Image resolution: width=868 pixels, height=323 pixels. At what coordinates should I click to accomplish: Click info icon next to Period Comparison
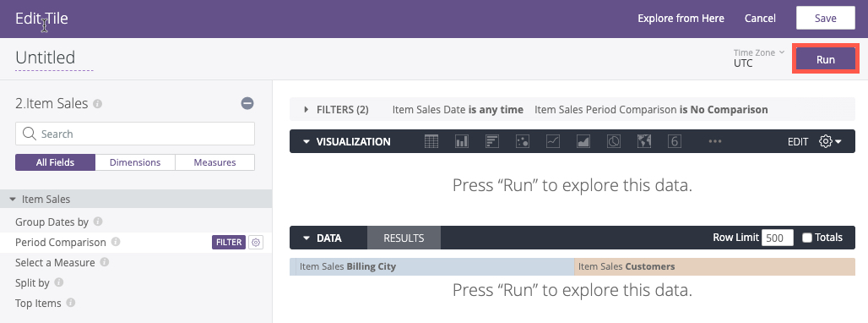click(x=115, y=242)
